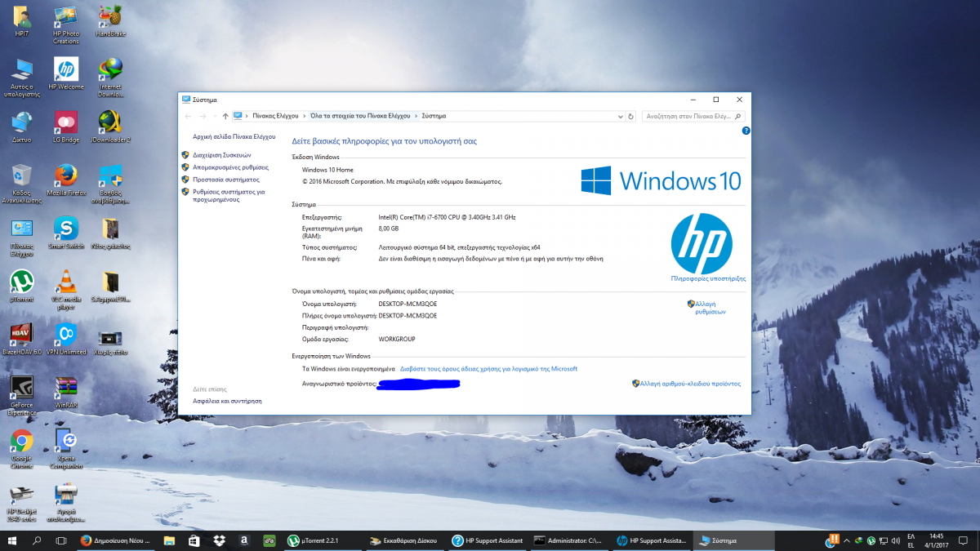The width and height of the screenshot is (980, 551).
Task: Switch to first HP Support Assistant taskbar item
Action: tap(487, 540)
